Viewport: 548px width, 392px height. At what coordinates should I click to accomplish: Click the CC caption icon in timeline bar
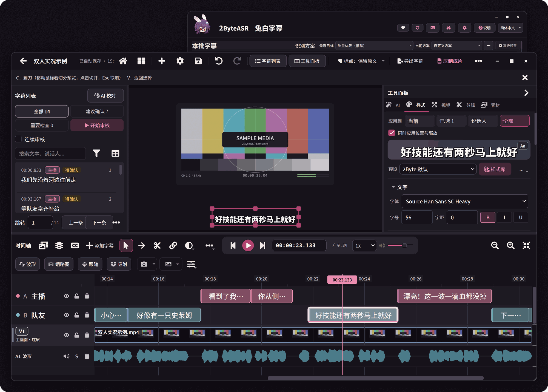point(75,245)
